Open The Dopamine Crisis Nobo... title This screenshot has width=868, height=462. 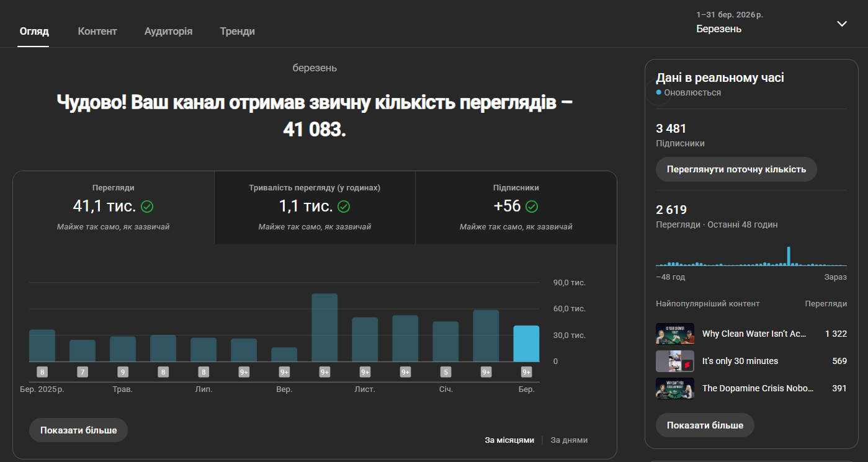click(758, 388)
